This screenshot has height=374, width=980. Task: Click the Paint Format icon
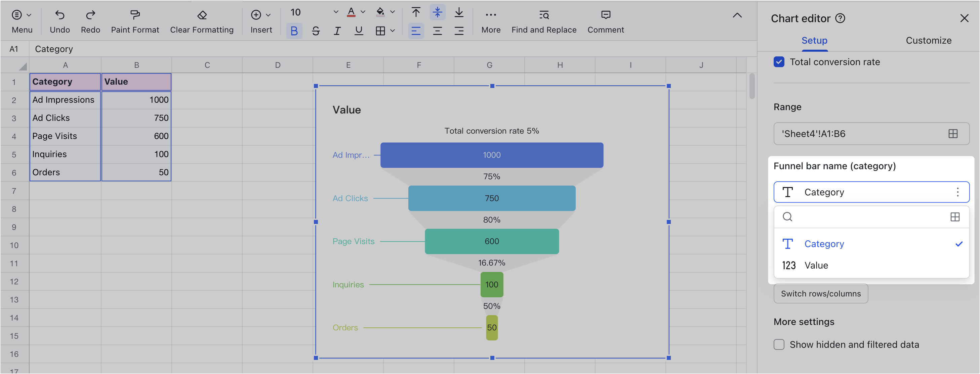coord(135,15)
